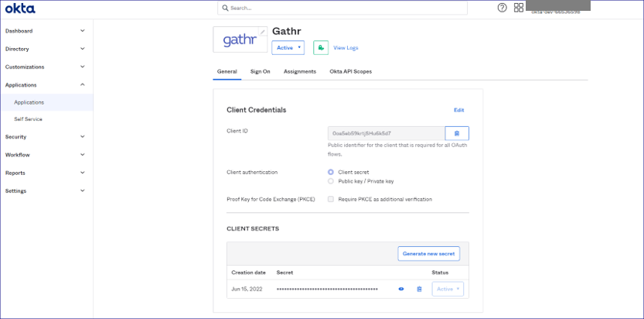Click the green user assignment icon
The image size is (644, 319).
pos(321,48)
